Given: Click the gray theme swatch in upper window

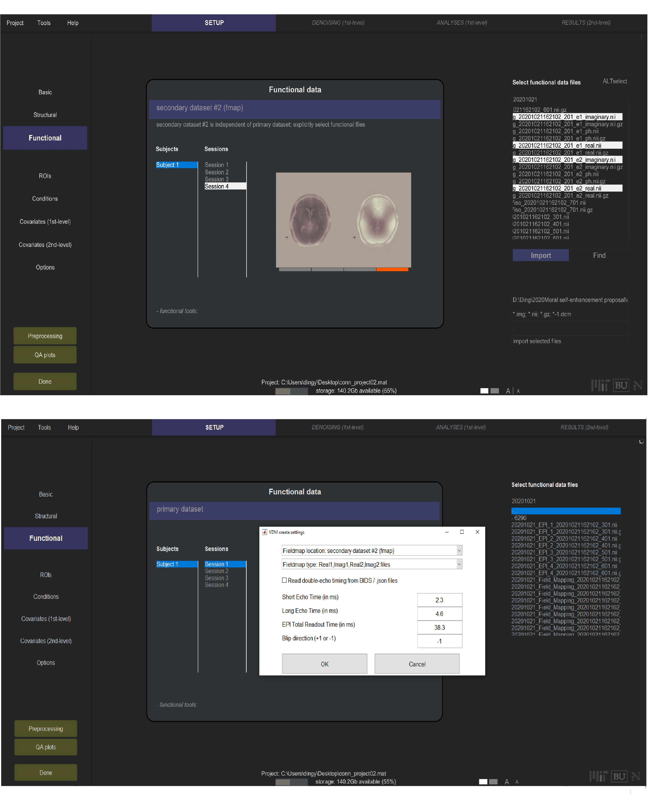Looking at the screenshot, I should point(495,391).
